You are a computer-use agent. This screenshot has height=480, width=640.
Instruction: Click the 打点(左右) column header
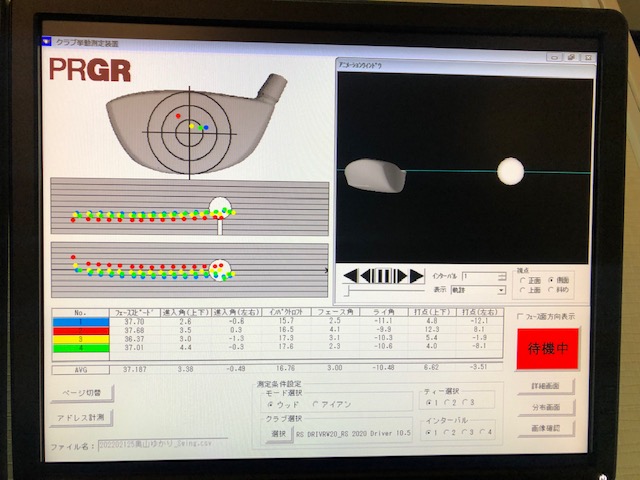pyautogui.click(x=480, y=312)
